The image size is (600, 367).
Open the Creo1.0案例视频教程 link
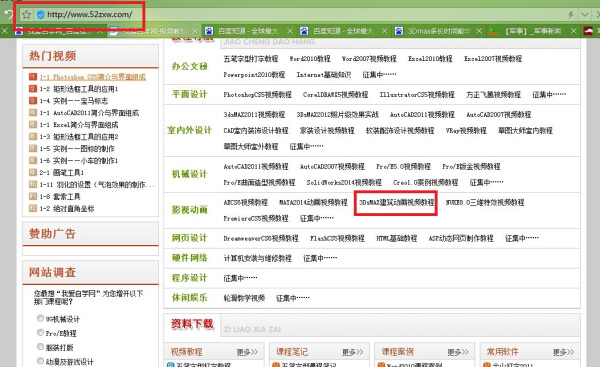(x=426, y=183)
